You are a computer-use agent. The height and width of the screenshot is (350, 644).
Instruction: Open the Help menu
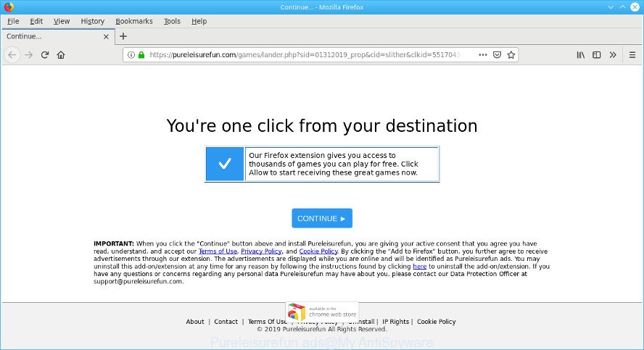(x=199, y=21)
